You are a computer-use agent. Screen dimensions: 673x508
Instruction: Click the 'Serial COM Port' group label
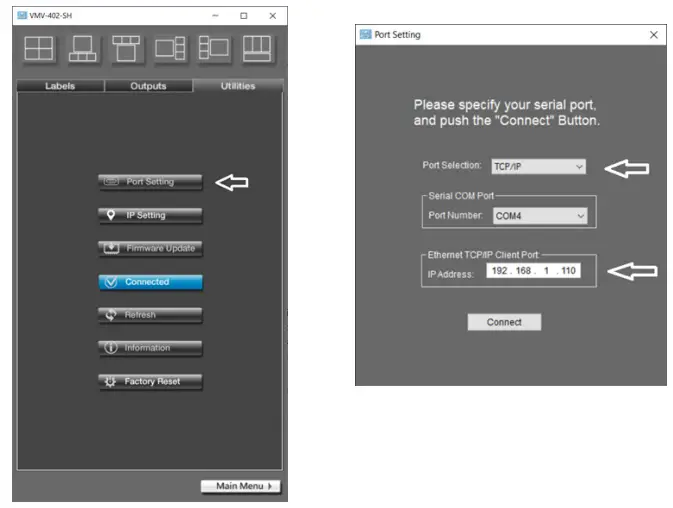(461, 196)
